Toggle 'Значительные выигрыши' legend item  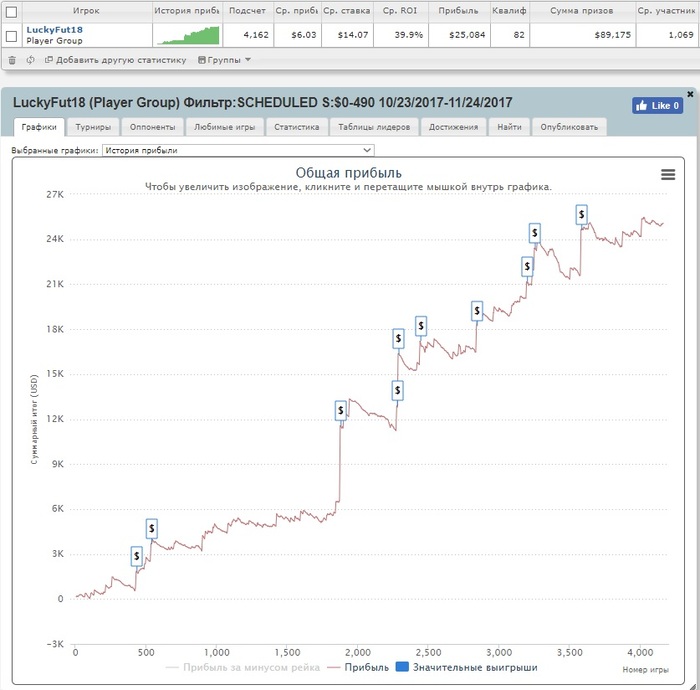pos(467,668)
